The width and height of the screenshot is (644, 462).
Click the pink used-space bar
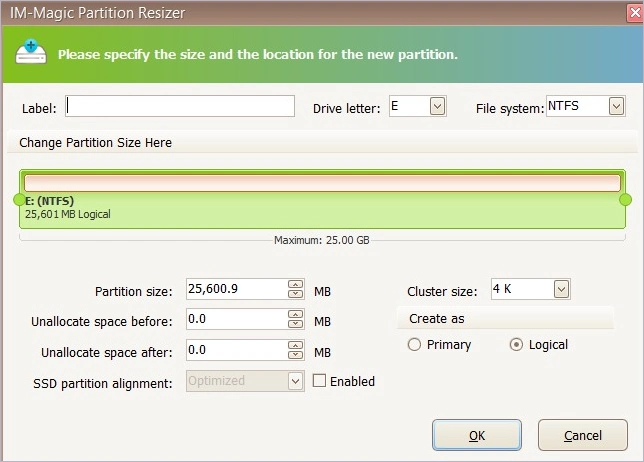322,183
